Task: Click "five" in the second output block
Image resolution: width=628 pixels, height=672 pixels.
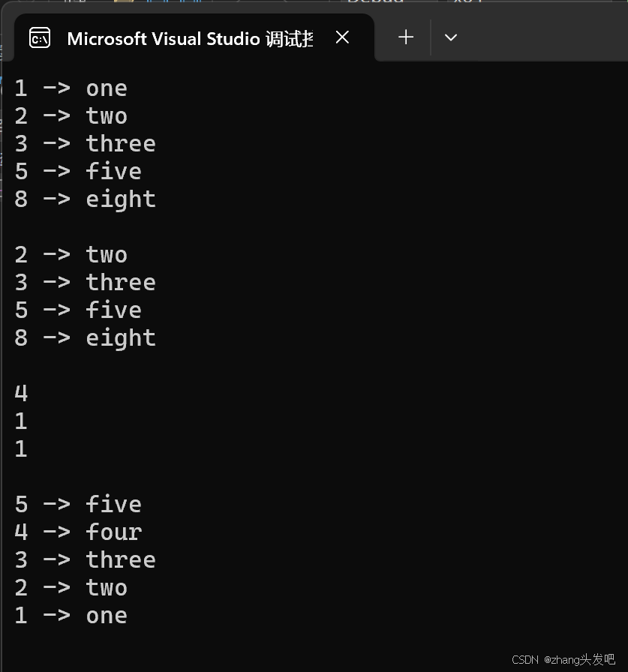Action: pyautogui.click(x=113, y=310)
